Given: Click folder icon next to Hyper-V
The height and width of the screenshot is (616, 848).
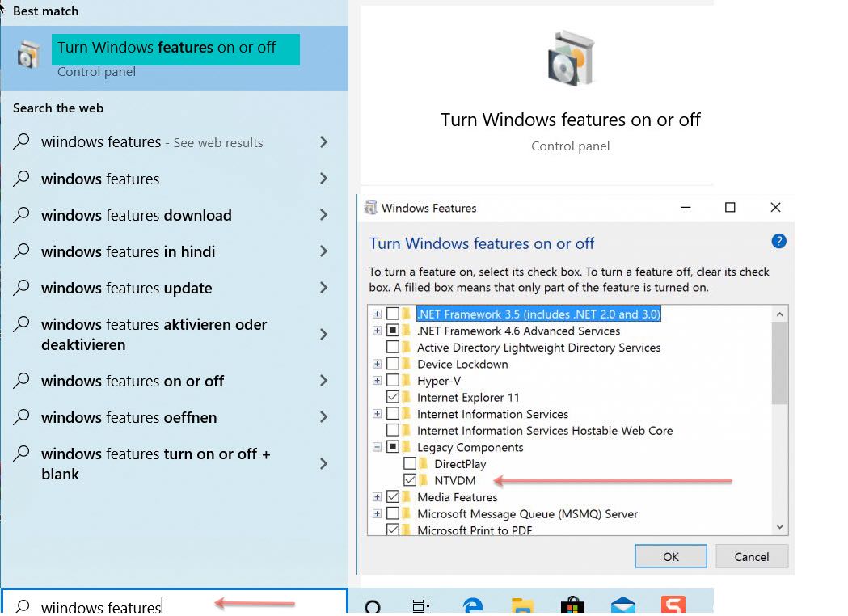Looking at the screenshot, I should pyautogui.click(x=406, y=380).
